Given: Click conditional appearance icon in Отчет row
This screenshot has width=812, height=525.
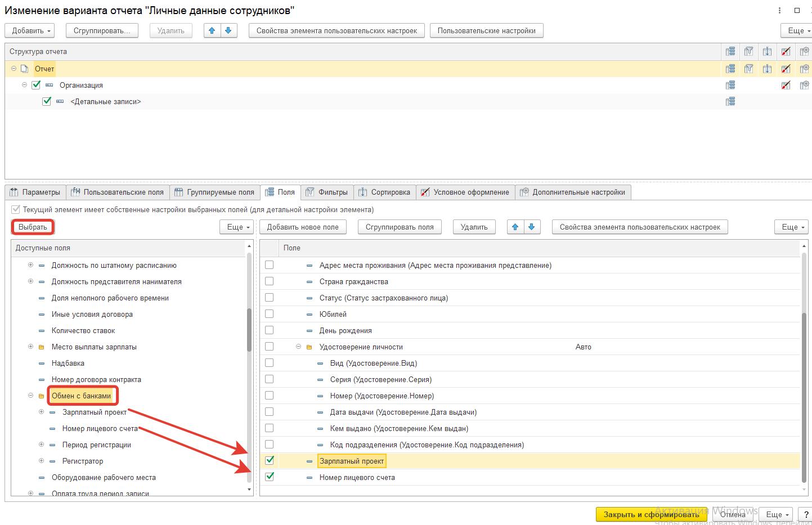Looking at the screenshot, I should [x=786, y=69].
